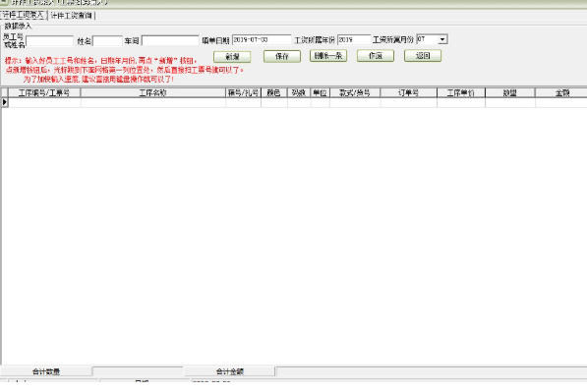Click the 单位 column header
587x392 pixels.
pyautogui.click(x=320, y=92)
